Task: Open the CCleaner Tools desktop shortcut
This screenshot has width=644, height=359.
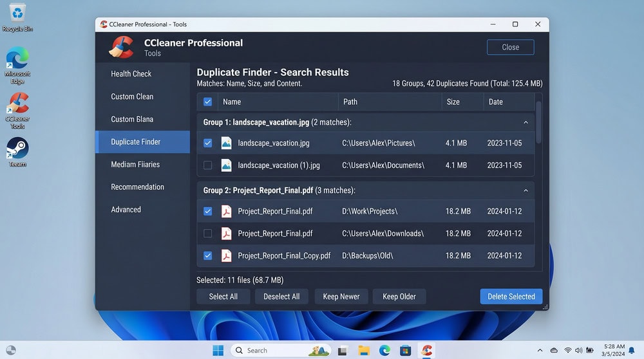Action: 17,111
